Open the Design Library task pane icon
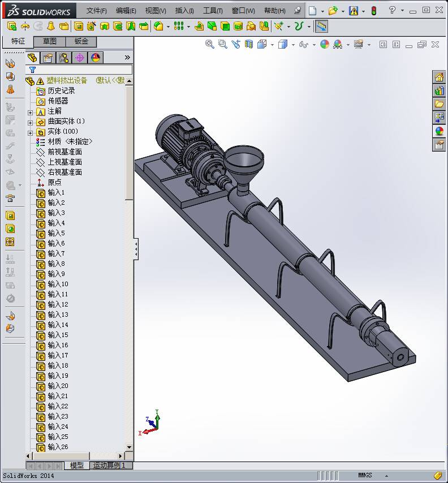 [x=439, y=90]
